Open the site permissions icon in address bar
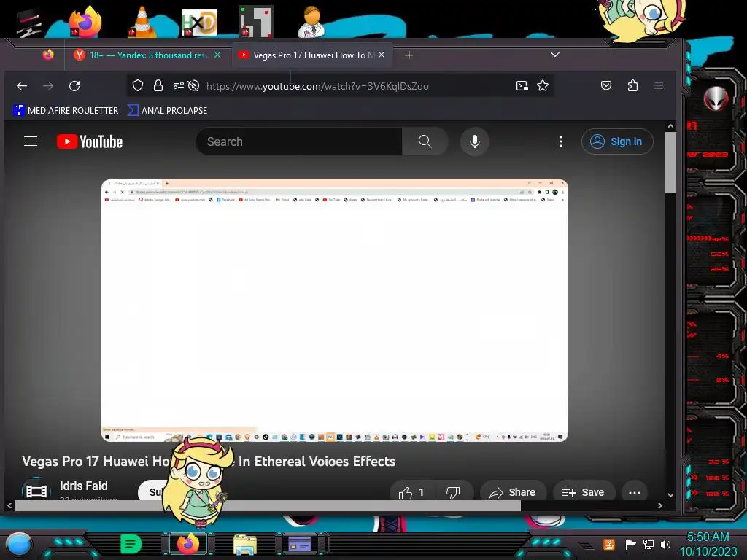 [178, 86]
